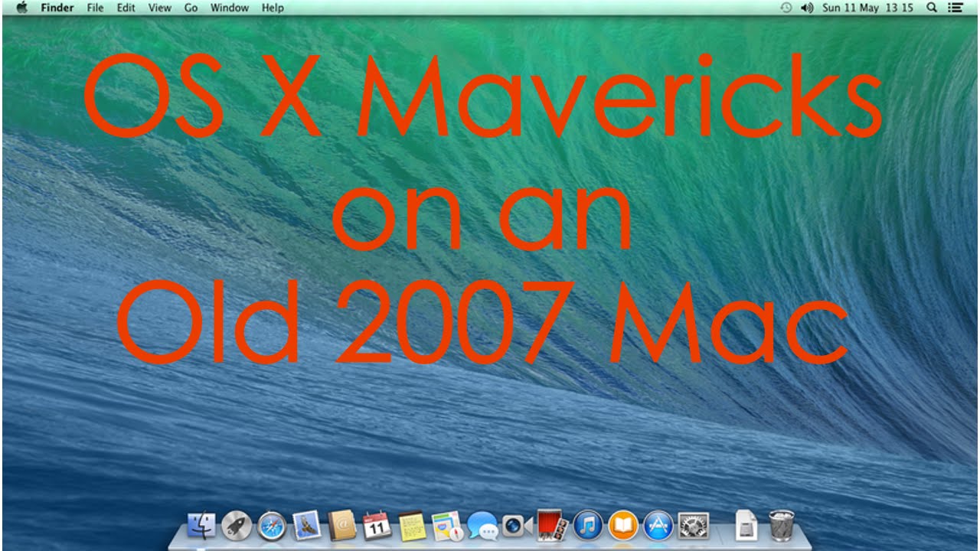Open the Edit menu

tap(126, 8)
